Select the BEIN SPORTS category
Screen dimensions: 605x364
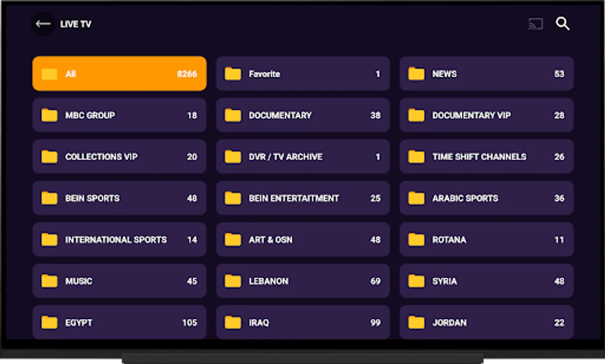pyautogui.click(x=119, y=198)
